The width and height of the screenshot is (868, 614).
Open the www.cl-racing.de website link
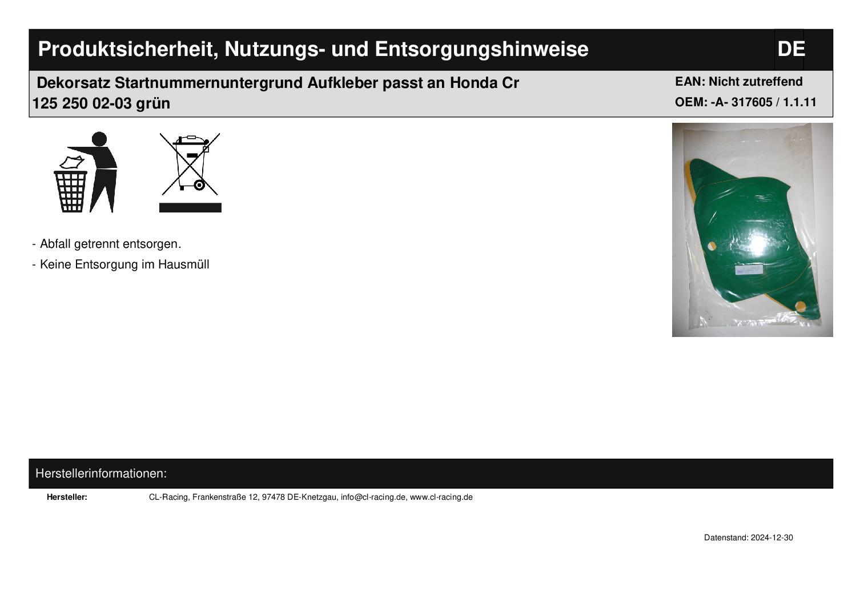click(441, 497)
